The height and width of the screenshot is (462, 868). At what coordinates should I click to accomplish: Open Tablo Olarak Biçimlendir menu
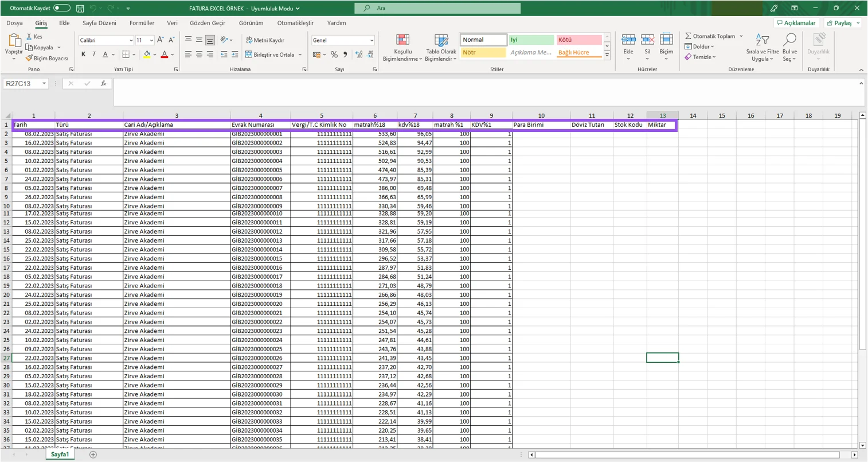tap(441, 47)
